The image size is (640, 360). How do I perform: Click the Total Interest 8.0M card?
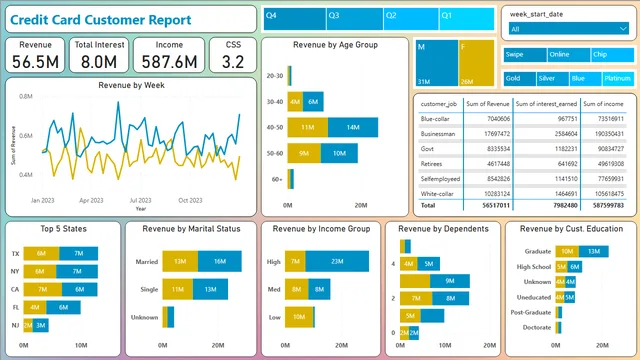[99, 55]
